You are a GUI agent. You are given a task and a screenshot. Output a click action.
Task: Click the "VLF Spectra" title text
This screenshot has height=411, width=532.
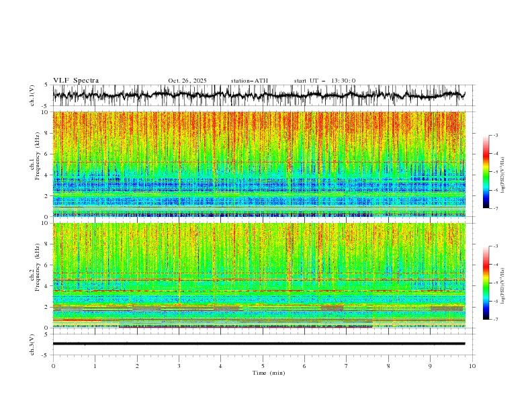pos(76,81)
